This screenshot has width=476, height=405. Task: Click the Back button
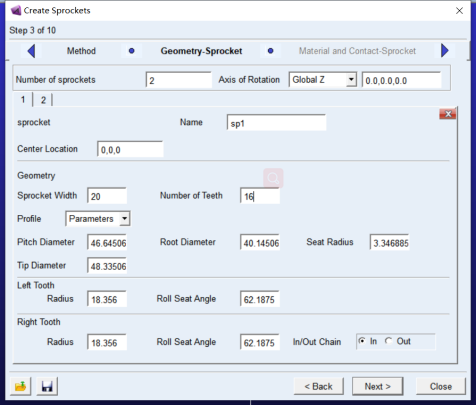[x=319, y=386]
